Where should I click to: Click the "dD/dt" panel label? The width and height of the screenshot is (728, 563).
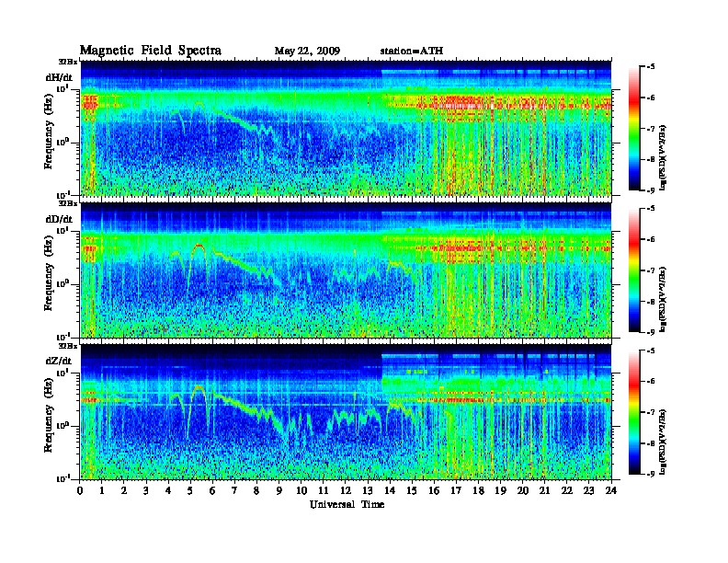59,219
